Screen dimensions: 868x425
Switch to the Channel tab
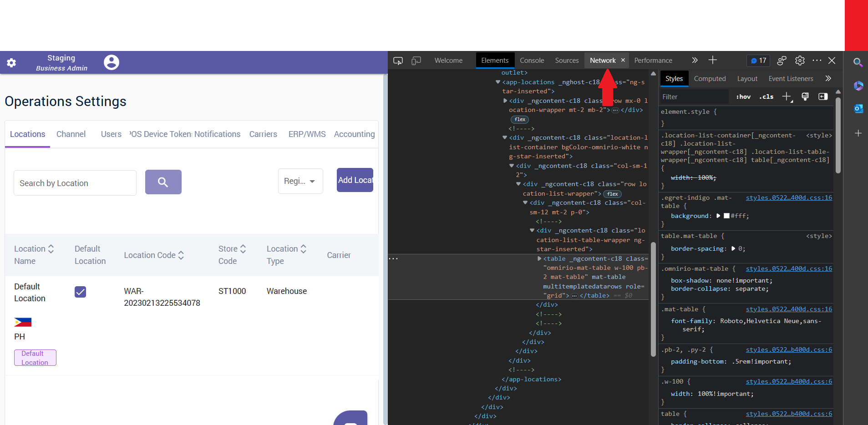(x=71, y=134)
